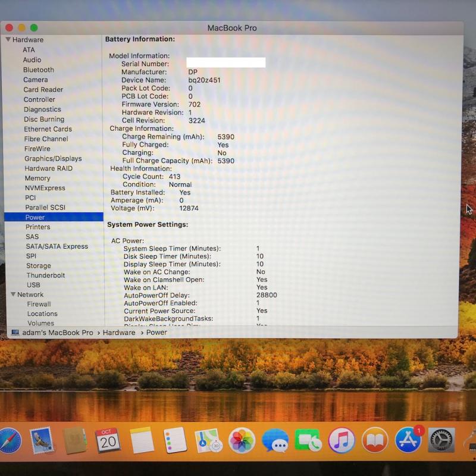Image resolution: width=476 pixels, height=476 pixels.
Task: Select Fibre Channel in the sidebar
Action: (x=46, y=139)
